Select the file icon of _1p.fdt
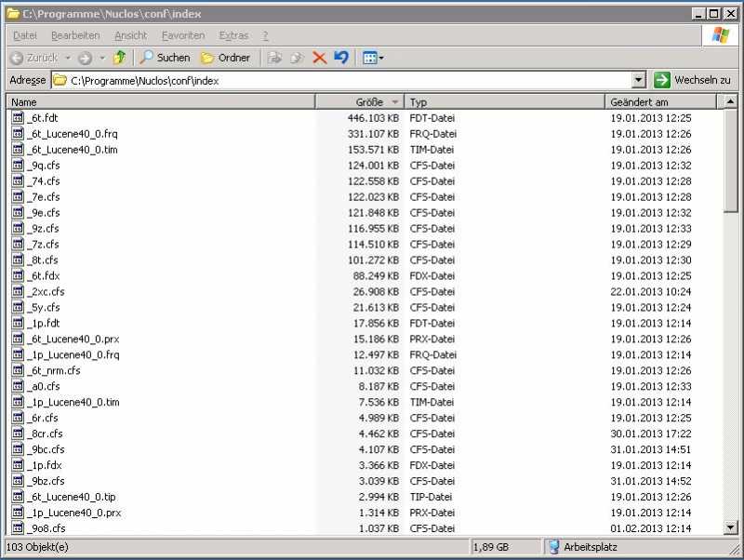 coord(18,323)
